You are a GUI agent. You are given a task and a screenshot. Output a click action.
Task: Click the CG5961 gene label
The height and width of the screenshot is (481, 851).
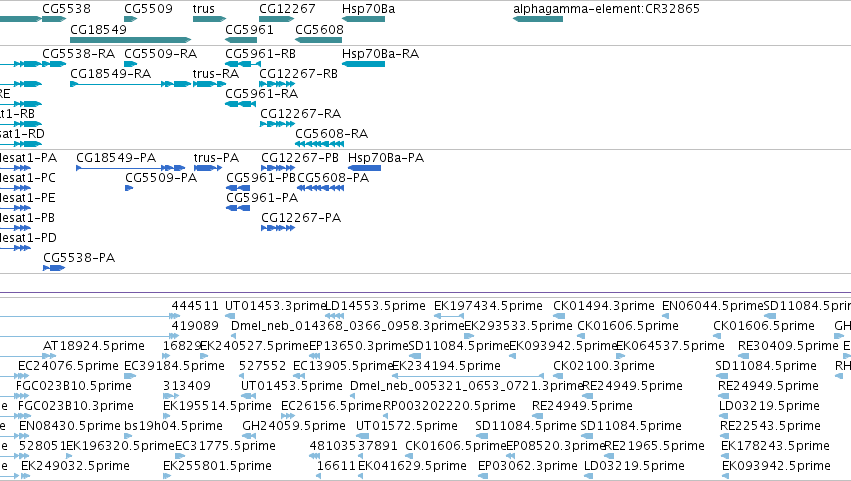249,29
